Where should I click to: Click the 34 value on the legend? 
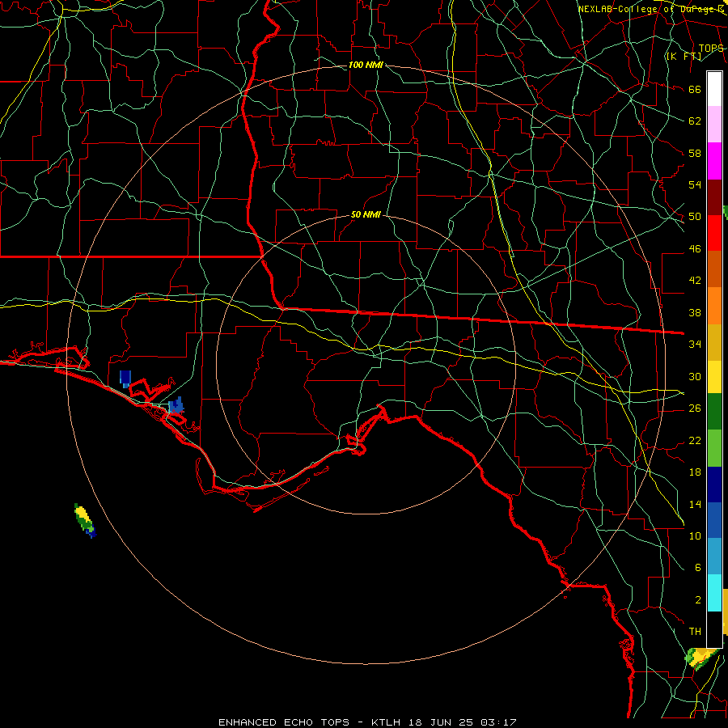point(695,345)
